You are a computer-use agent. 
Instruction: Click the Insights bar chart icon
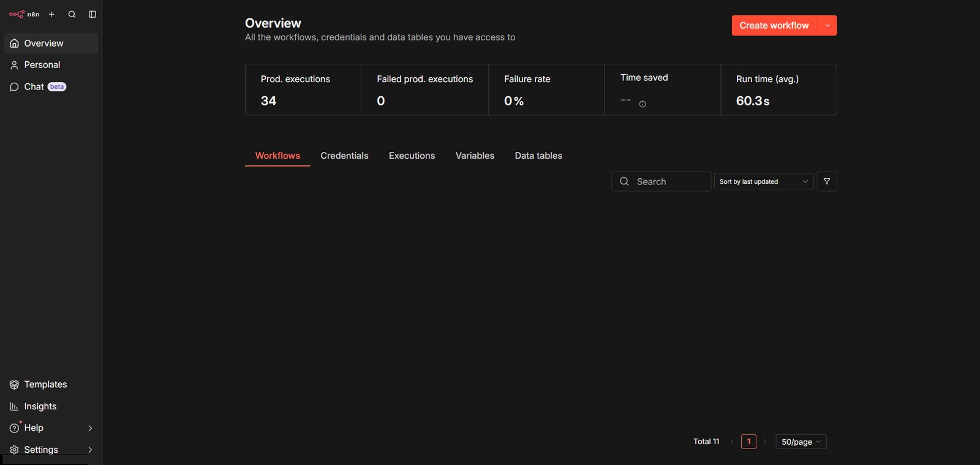tap(14, 407)
